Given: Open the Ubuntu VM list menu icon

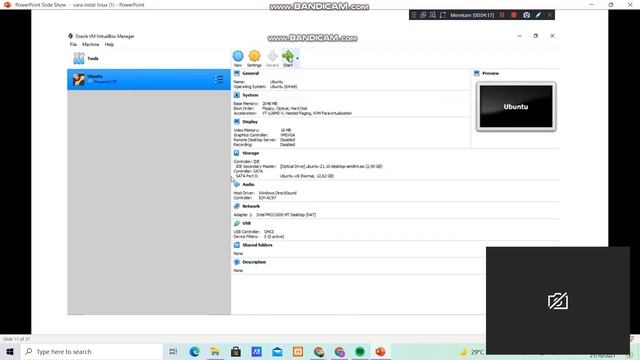Looking at the screenshot, I should (219, 79).
